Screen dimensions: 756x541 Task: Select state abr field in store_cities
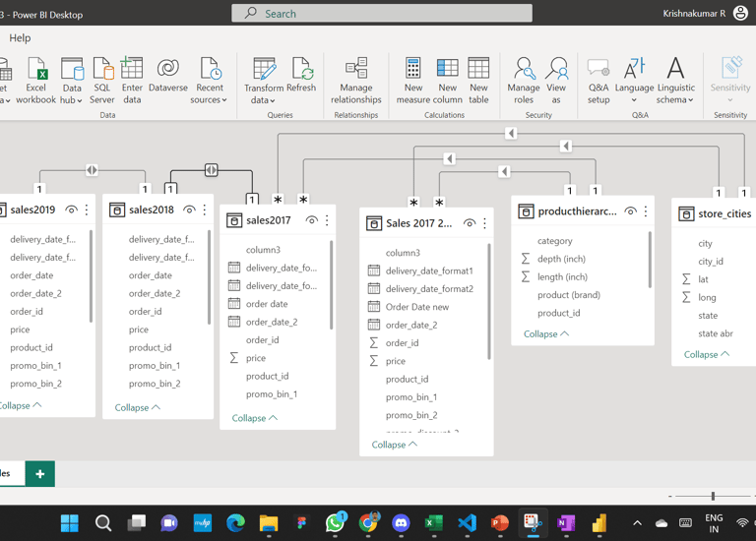coord(715,333)
